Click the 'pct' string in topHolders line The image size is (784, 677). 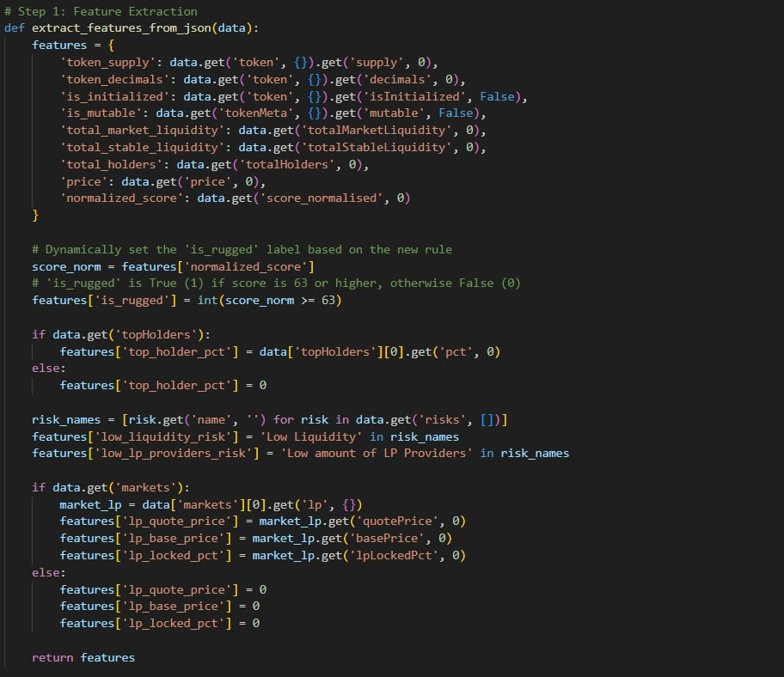tap(456, 351)
